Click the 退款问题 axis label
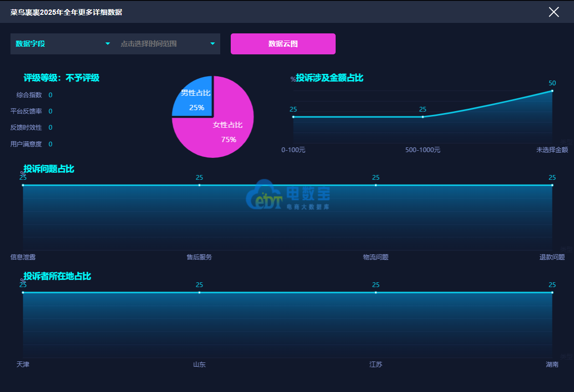Viewport: 574px width, 392px height. [552, 257]
